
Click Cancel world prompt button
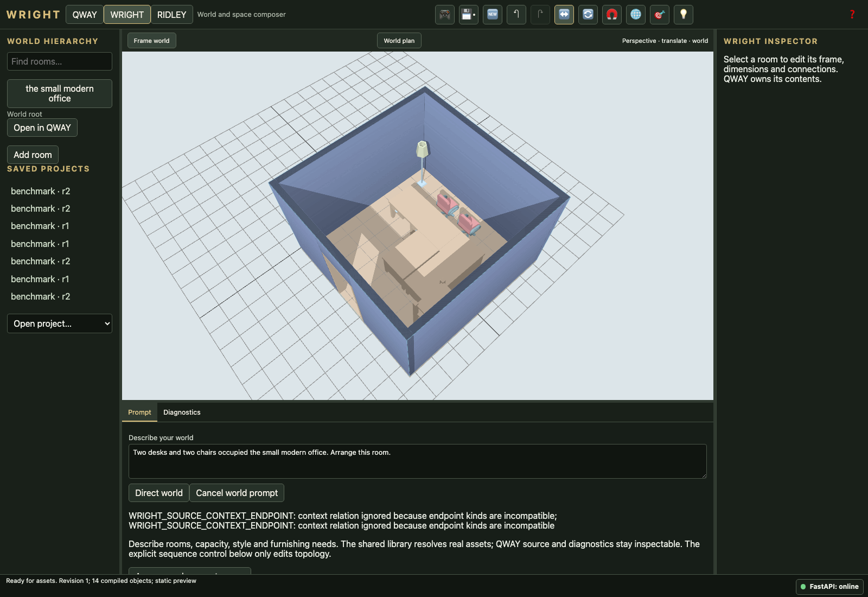(237, 493)
